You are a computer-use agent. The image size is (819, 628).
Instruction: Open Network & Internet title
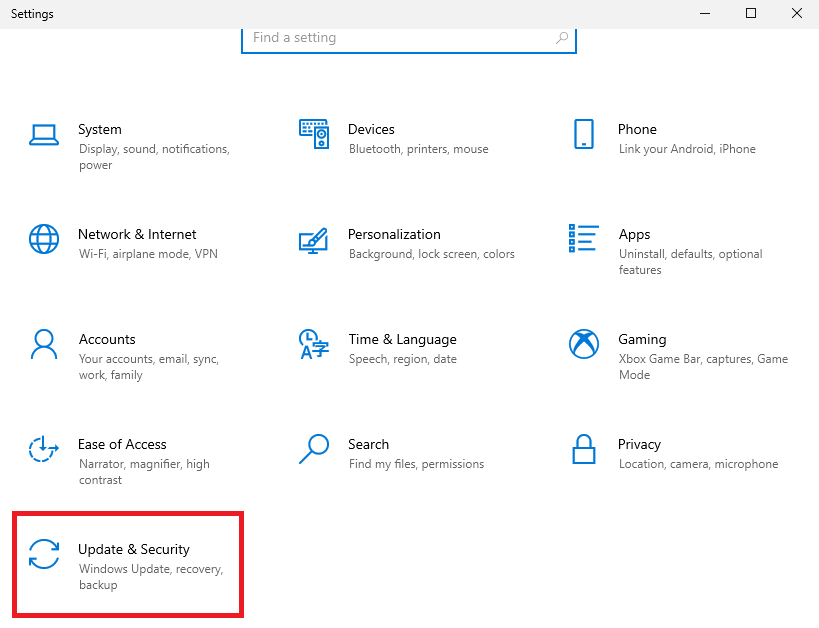click(x=137, y=234)
